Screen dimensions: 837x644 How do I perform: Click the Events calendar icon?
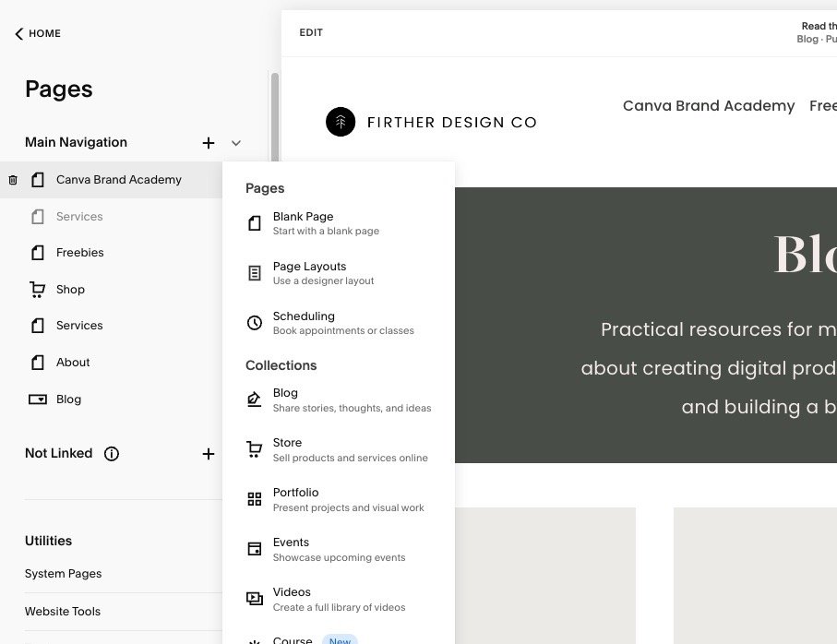pos(254,549)
